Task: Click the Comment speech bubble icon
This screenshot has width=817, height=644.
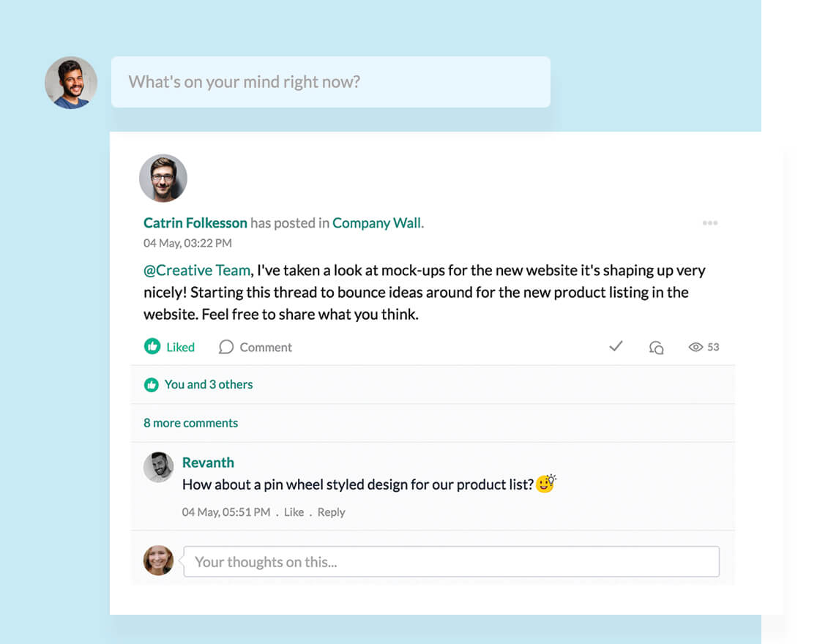Action: (x=226, y=347)
